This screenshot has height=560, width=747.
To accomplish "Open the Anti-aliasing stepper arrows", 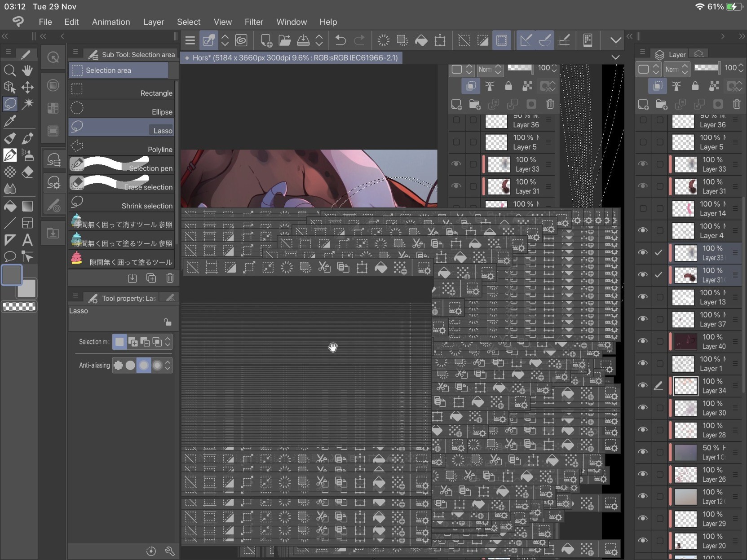I will 168,365.
